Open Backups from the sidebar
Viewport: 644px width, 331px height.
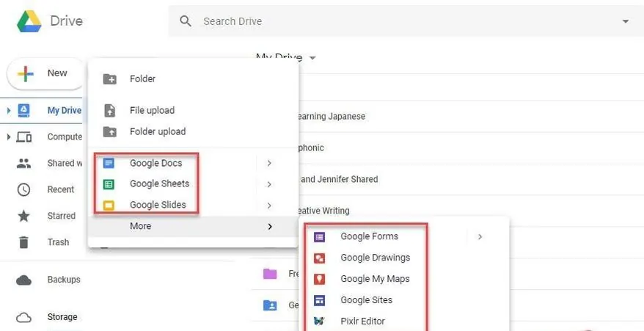(64, 280)
